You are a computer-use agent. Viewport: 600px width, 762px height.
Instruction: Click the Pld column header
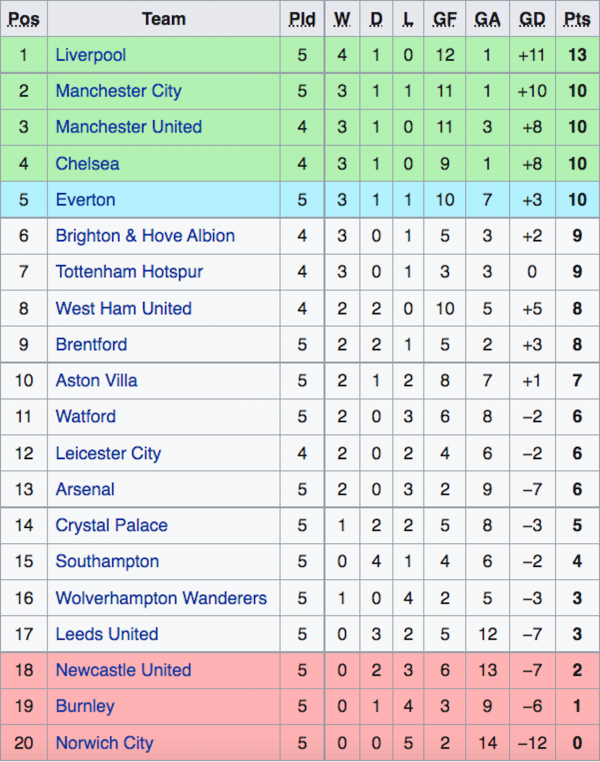[302, 19]
